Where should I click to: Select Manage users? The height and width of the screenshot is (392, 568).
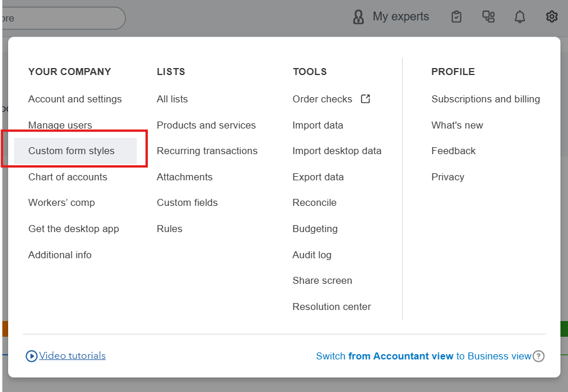pyautogui.click(x=60, y=125)
